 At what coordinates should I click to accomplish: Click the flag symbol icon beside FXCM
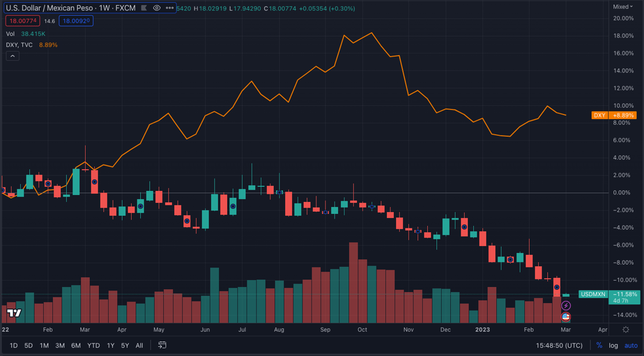coord(144,8)
